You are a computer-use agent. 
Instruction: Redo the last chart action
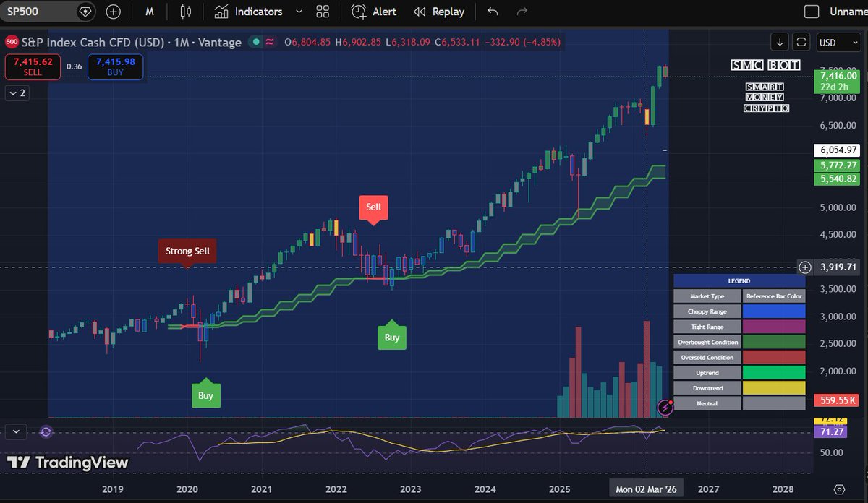[x=522, y=12]
